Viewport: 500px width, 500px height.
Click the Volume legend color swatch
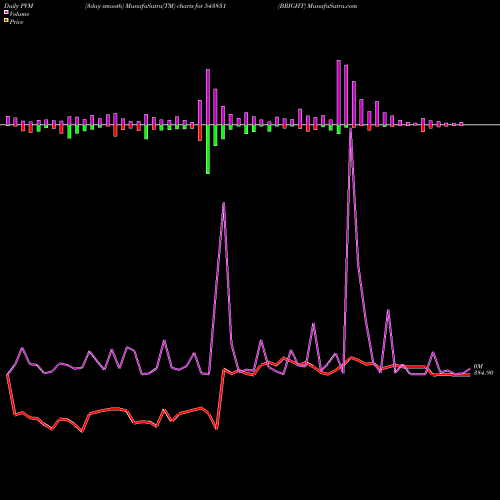point(6,12)
